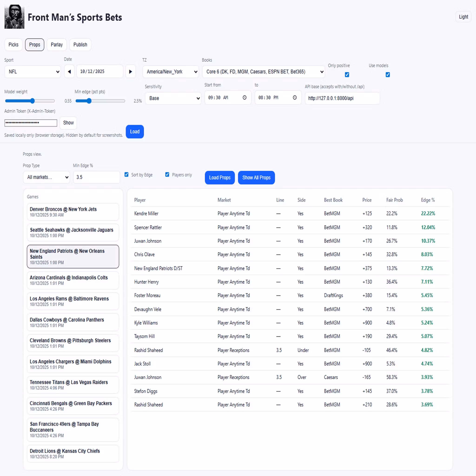Disable the Use models checkbox

click(x=387, y=75)
